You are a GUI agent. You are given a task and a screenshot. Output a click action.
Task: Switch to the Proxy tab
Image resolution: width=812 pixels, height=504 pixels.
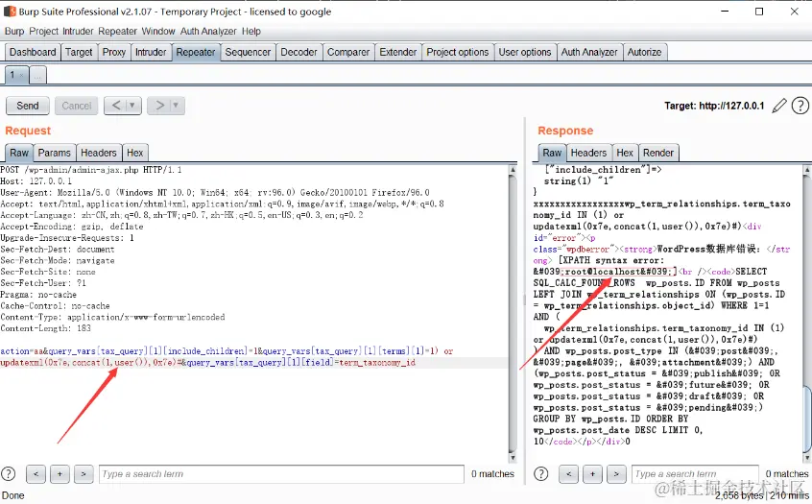tap(114, 52)
